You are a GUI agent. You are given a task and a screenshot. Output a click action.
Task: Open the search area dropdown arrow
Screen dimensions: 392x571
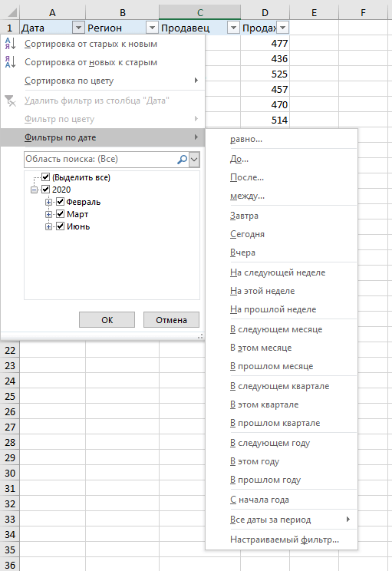194,159
